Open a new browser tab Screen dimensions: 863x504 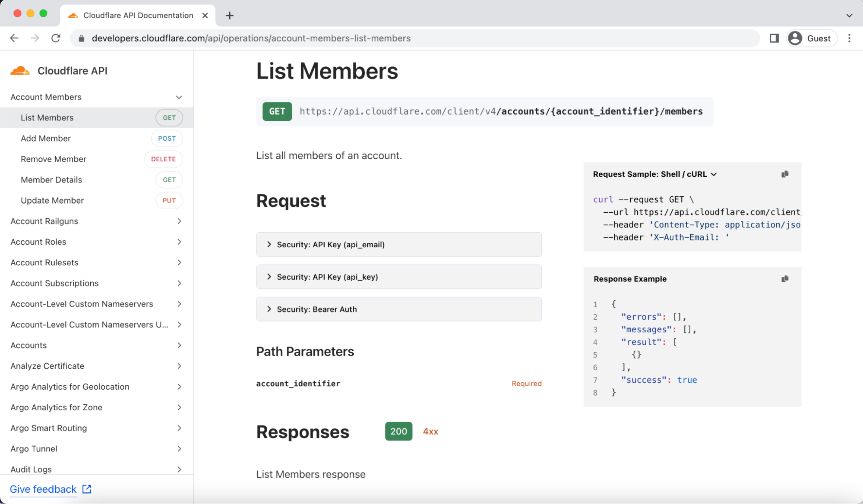pos(229,16)
